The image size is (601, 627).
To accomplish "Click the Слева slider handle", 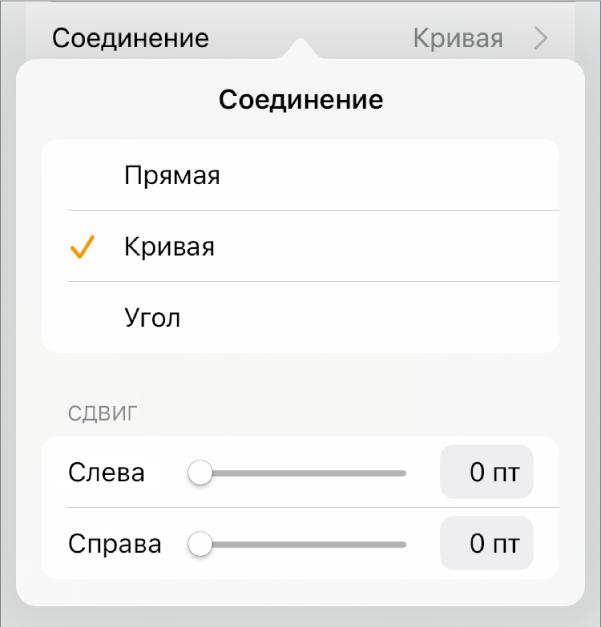I will (201, 473).
